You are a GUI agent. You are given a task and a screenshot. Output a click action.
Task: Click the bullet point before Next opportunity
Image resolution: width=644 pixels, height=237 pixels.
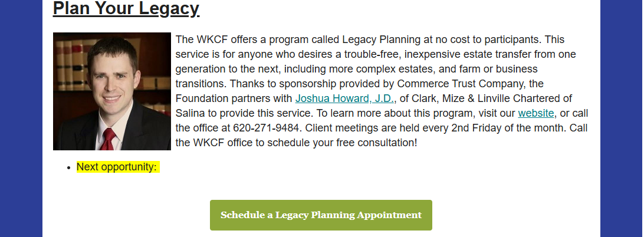[70, 168]
